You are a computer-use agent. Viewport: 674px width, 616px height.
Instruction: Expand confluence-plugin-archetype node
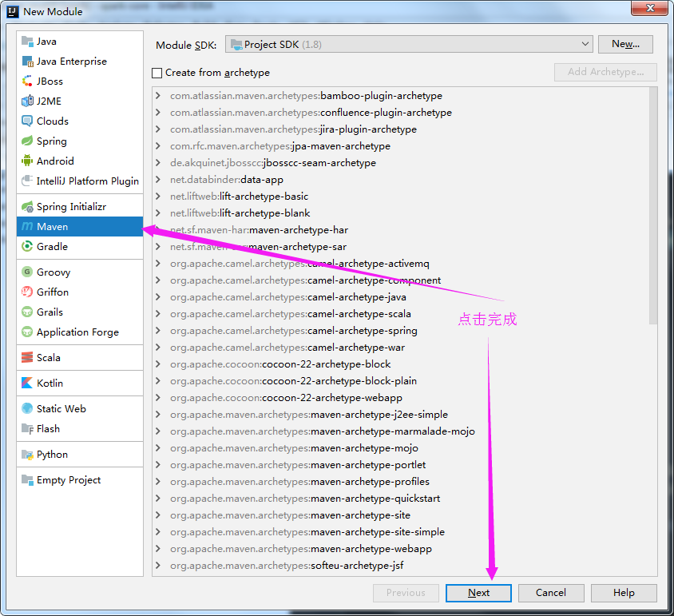[x=158, y=113]
